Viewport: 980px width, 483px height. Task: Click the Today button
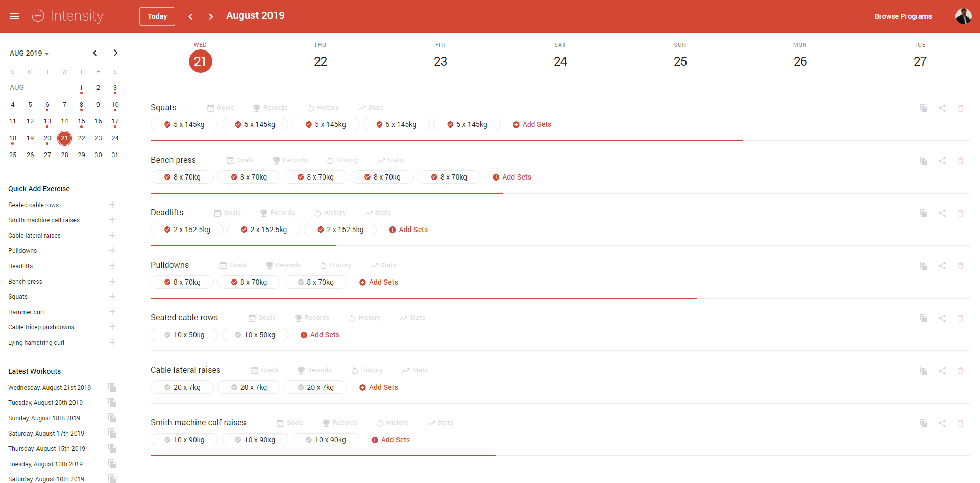(x=157, y=16)
